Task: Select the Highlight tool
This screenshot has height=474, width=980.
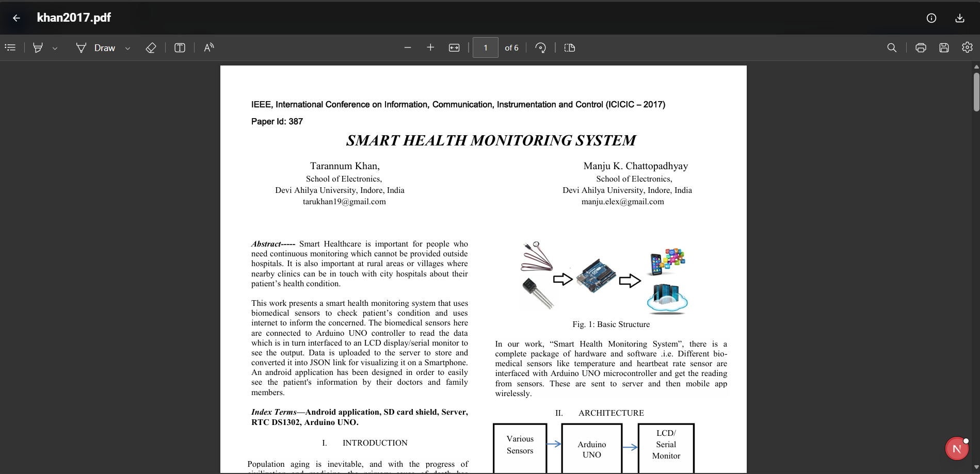Action: pos(38,47)
